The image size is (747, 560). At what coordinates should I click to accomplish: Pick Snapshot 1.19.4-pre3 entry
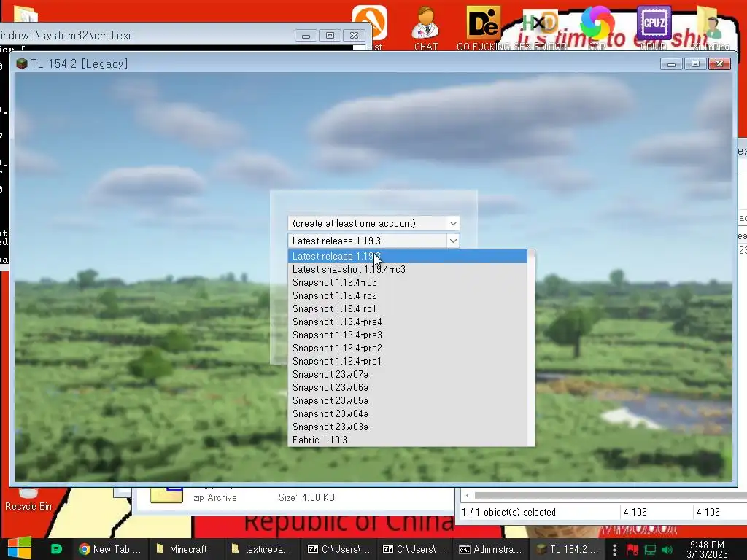tap(407, 335)
